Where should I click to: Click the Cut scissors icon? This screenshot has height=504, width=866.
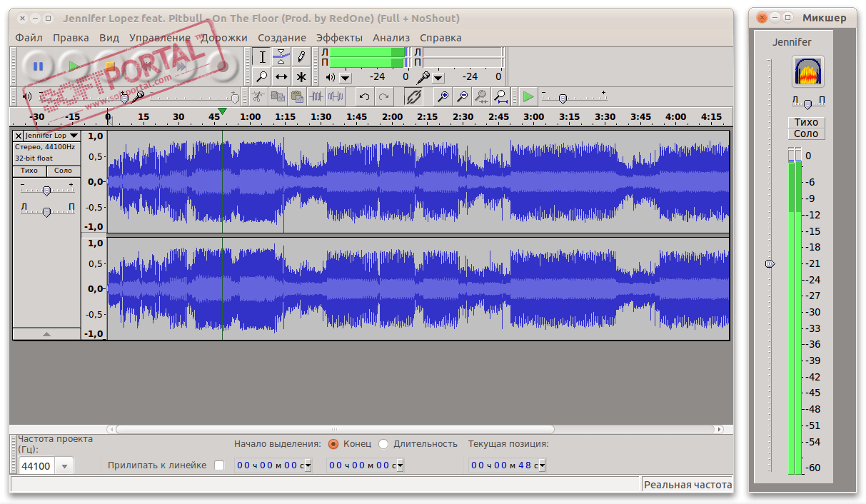258,96
